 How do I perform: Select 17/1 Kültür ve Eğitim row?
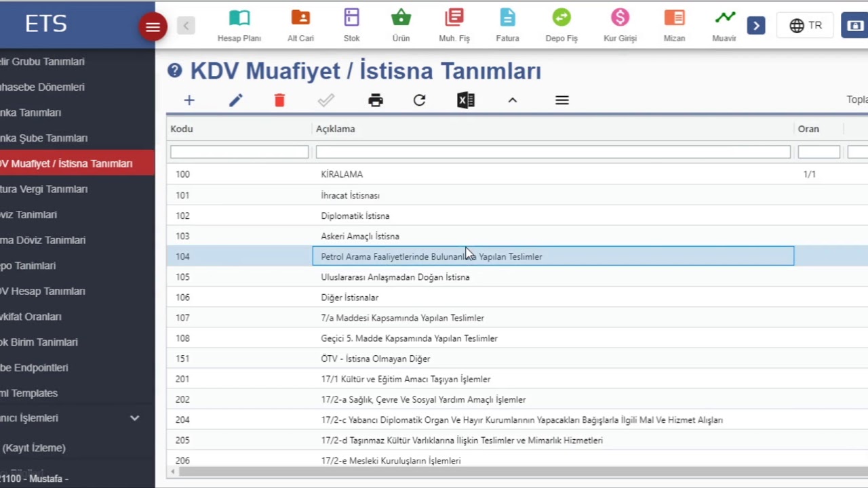point(517,379)
